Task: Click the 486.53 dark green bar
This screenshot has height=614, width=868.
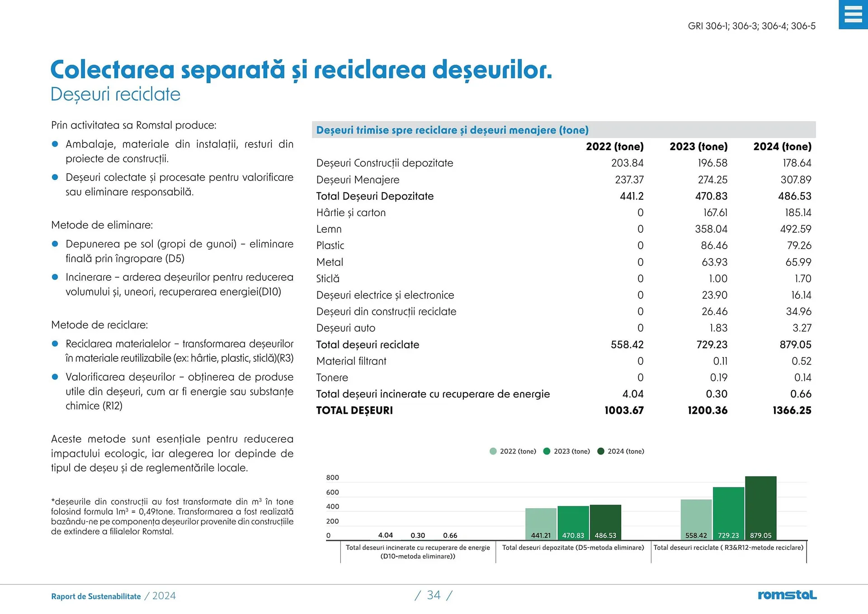Action: 605,520
